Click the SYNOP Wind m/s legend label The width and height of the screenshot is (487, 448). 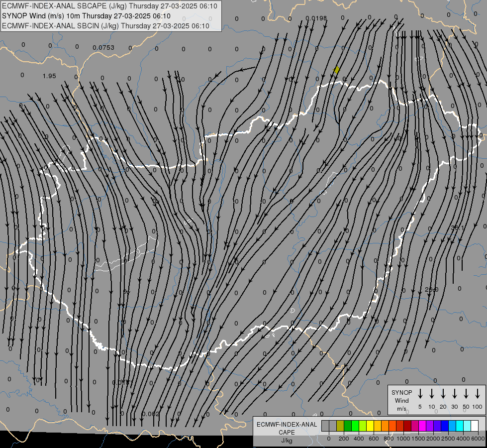[401, 400]
